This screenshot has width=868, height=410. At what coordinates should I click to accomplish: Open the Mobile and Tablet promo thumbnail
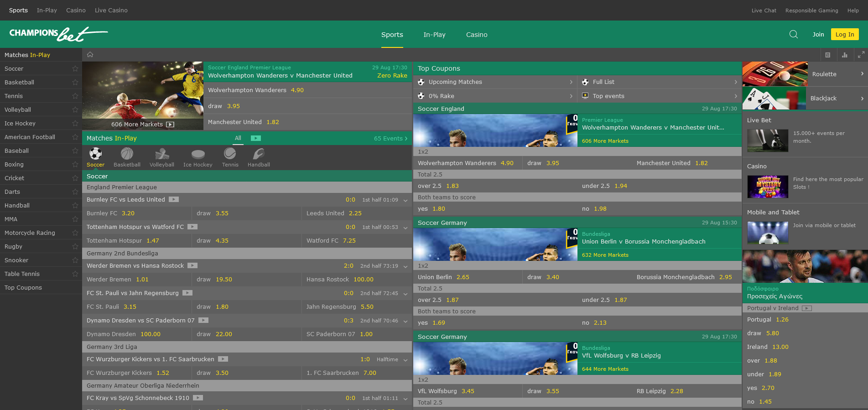(768, 233)
